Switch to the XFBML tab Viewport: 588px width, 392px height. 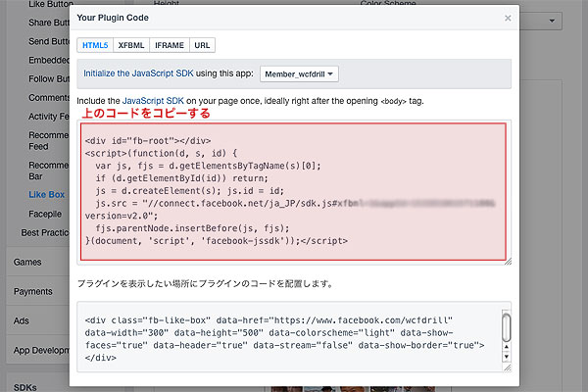click(131, 45)
